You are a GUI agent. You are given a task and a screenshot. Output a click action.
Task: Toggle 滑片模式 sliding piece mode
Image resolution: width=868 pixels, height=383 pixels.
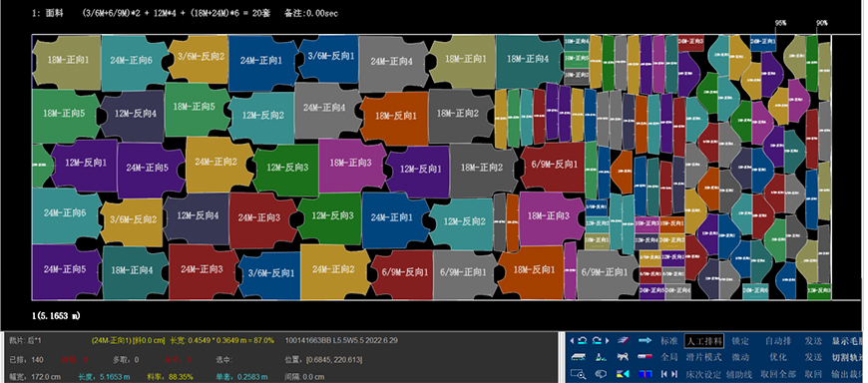pyautogui.click(x=704, y=357)
